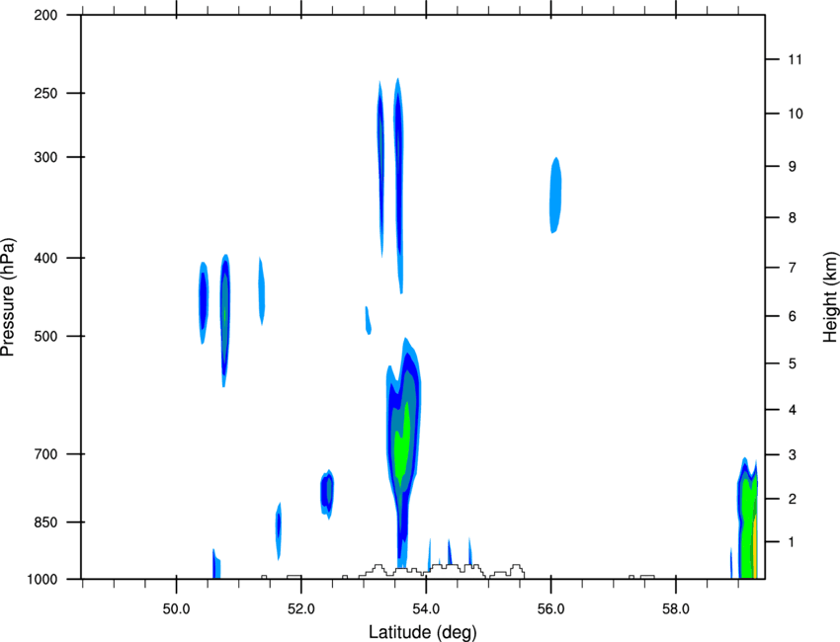Select the 700 pressure tick label

pyautogui.click(x=46, y=454)
